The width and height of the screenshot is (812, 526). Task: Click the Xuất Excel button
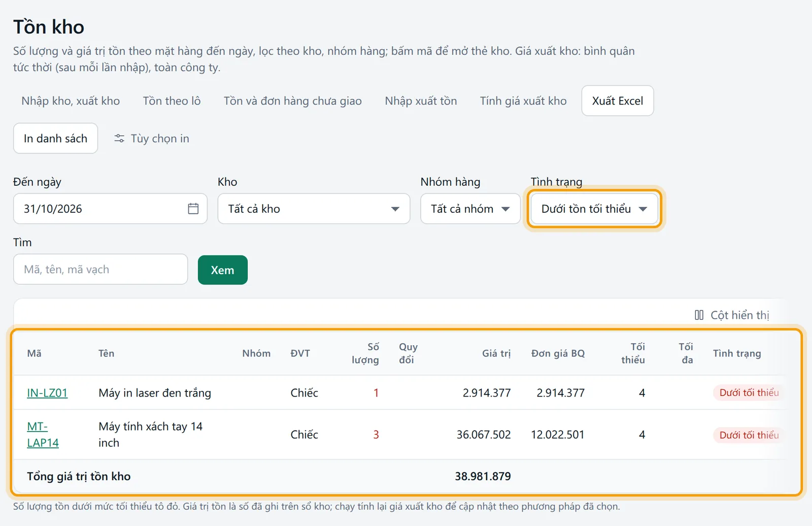(x=618, y=101)
